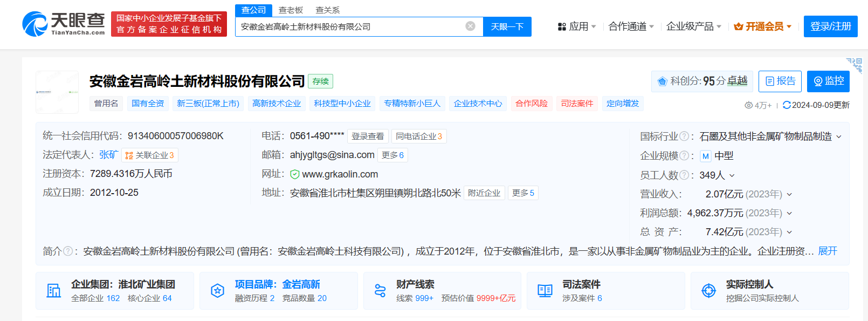Expand the 利润总额 chevron
The width and height of the screenshot is (868, 321).
(x=789, y=213)
